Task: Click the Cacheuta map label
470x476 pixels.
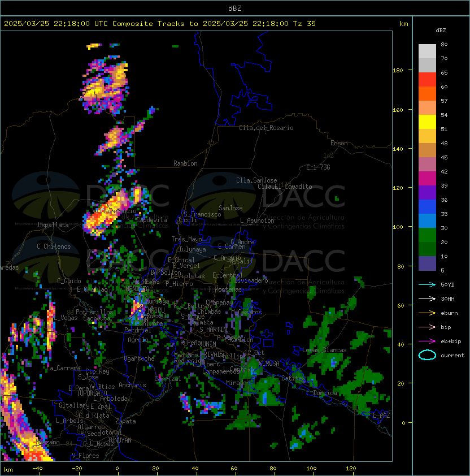Action: [x=97, y=318]
